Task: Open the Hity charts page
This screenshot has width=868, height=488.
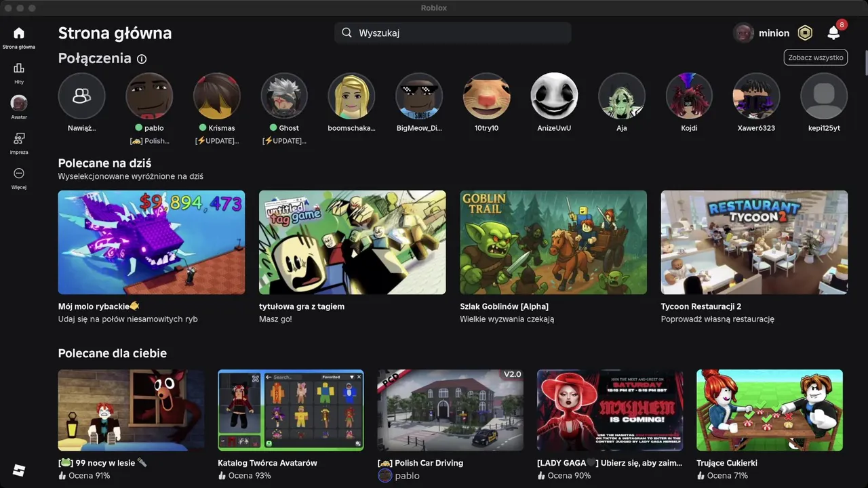Action: (x=18, y=73)
